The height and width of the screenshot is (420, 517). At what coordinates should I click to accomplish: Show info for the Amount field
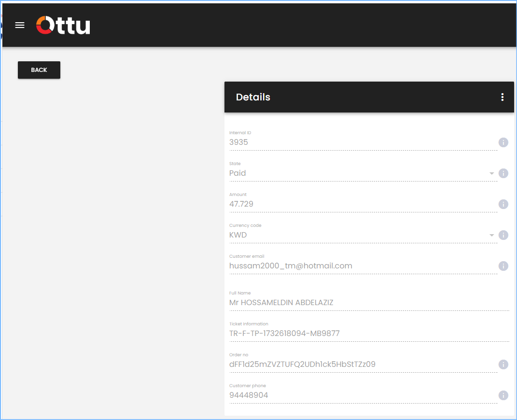[x=503, y=204]
